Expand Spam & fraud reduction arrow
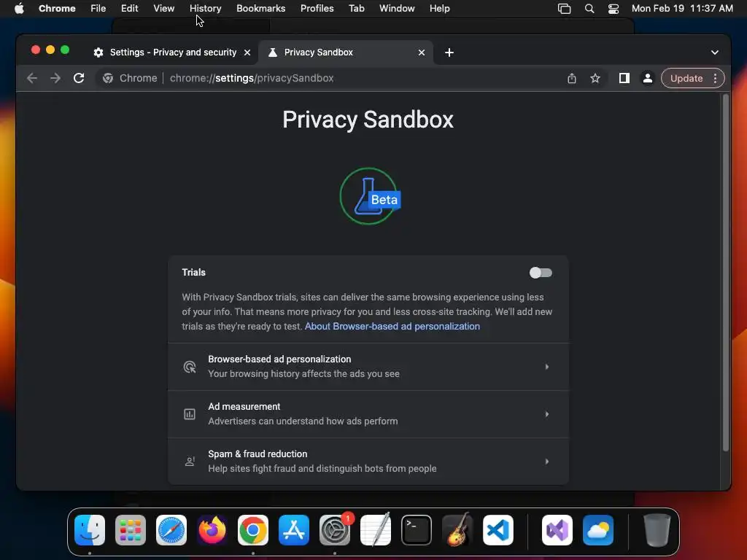The height and width of the screenshot is (560, 747). click(547, 462)
